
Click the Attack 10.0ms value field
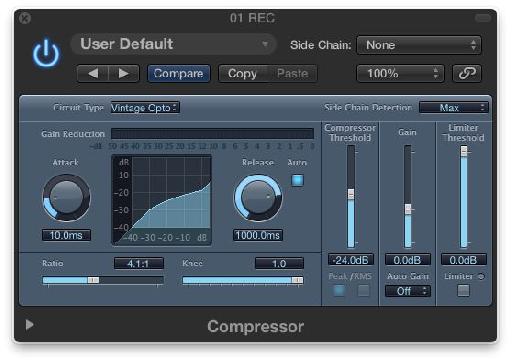(66, 235)
